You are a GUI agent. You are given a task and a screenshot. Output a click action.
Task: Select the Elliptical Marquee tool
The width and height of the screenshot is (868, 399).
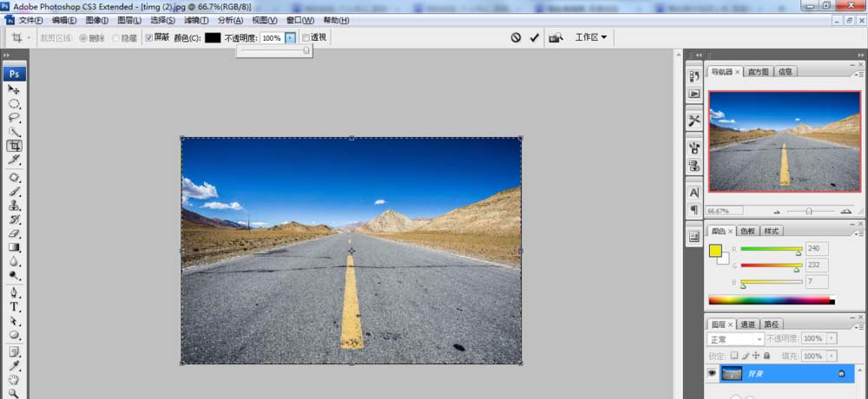tap(15, 104)
